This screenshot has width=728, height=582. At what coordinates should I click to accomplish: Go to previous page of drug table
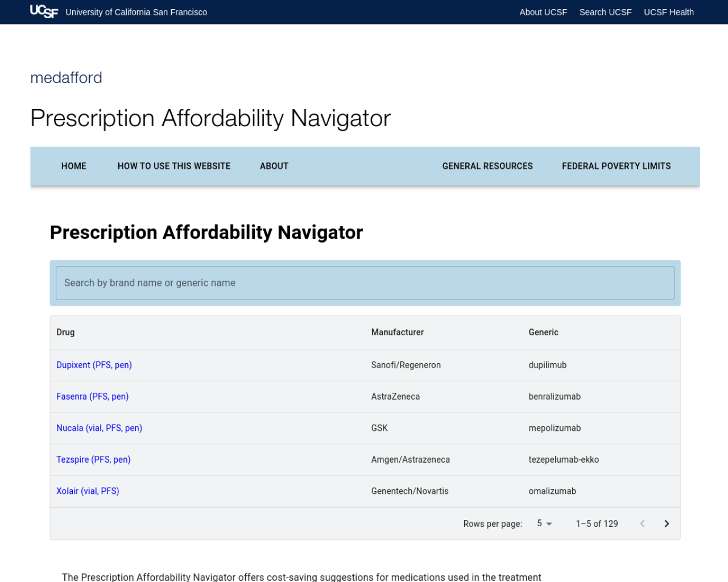[642, 523]
